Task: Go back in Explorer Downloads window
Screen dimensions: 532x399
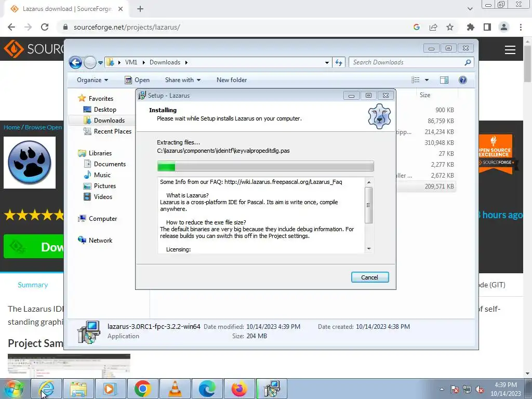Action: point(76,62)
